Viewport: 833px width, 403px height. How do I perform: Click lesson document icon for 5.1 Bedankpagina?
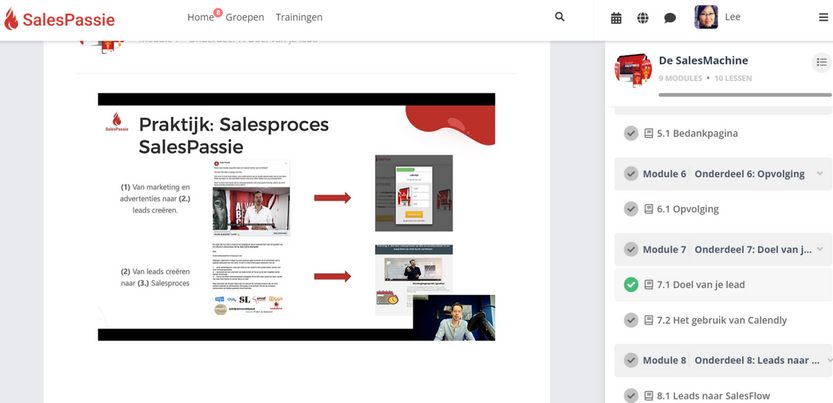[648, 133]
